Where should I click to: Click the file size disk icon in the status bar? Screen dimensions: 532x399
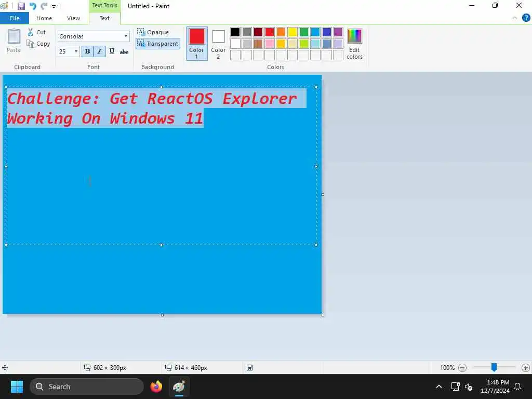[249, 367]
